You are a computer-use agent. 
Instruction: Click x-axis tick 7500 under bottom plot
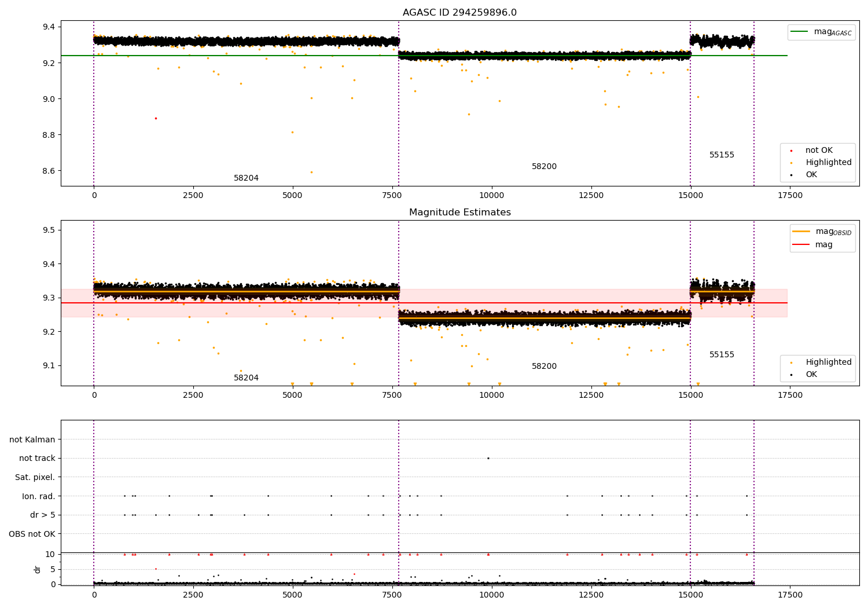[392, 595]
